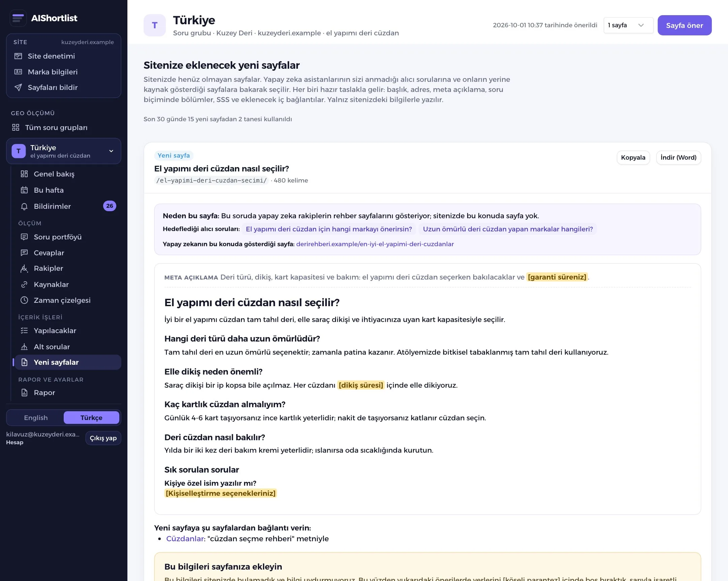This screenshot has height=581, width=728.
Task: Click the Sayfa öner button
Action: tap(685, 25)
